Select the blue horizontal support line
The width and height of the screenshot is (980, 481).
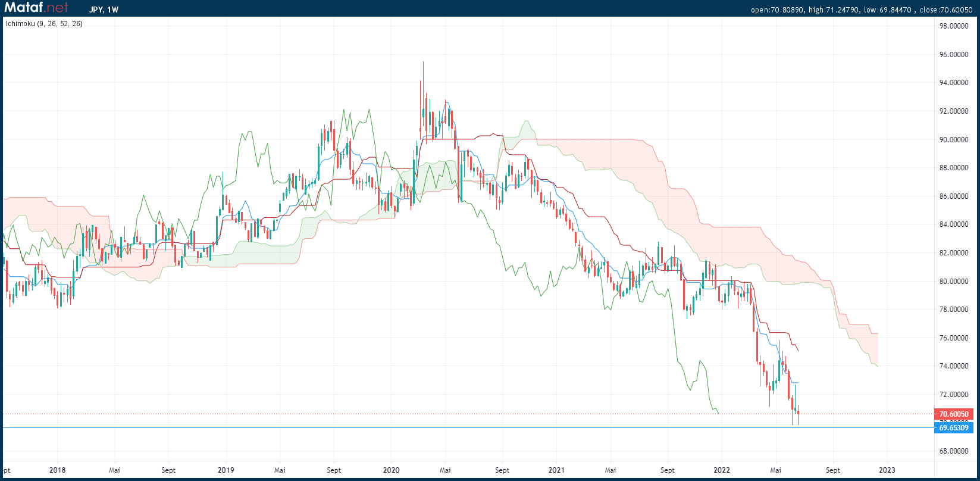click(468, 427)
